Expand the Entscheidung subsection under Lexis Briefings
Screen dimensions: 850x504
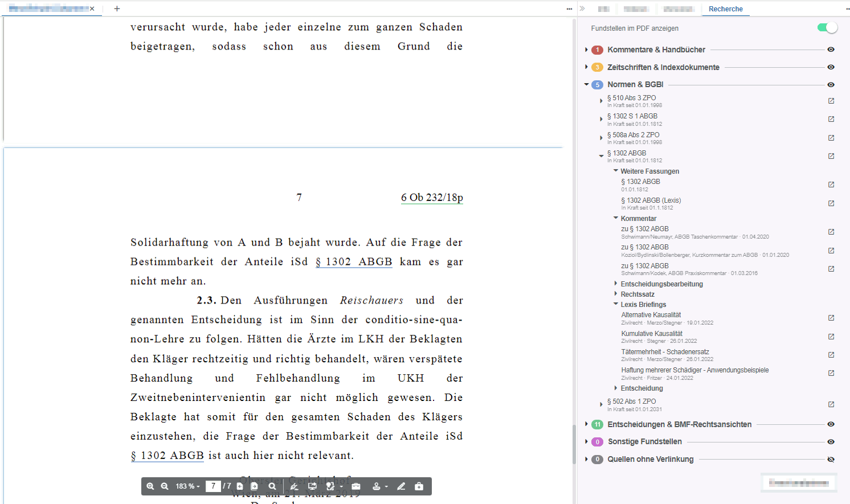point(616,388)
